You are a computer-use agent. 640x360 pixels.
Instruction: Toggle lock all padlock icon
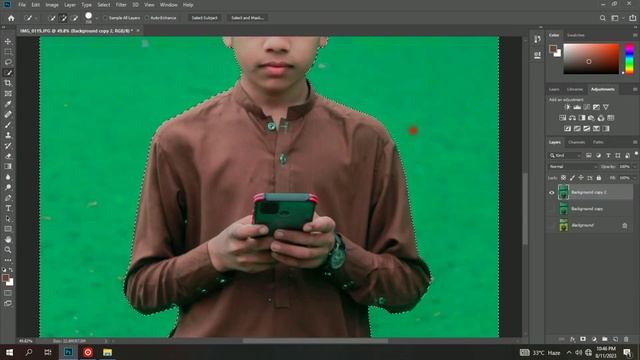tap(599, 178)
